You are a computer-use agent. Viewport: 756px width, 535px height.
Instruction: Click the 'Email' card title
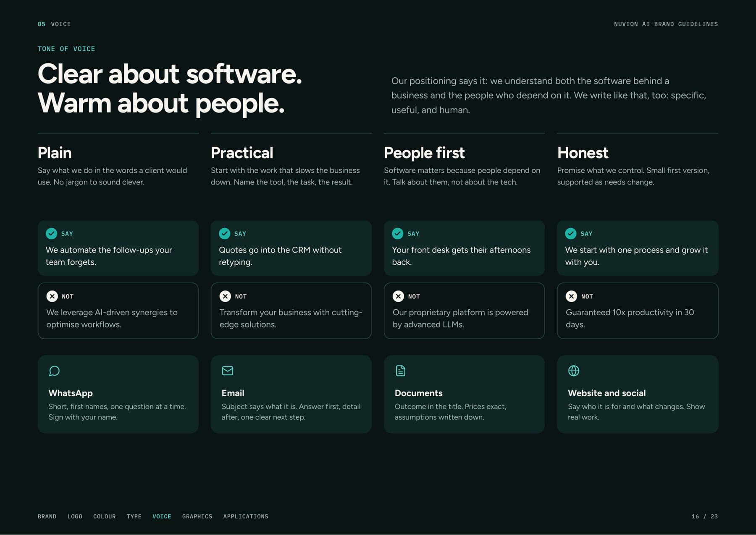(233, 393)
